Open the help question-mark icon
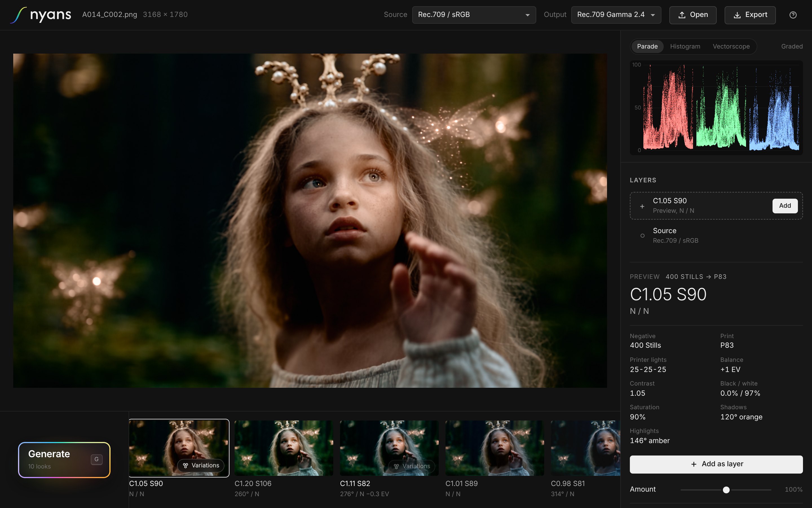This screenshot has height=508, width=812. (793, 15)
